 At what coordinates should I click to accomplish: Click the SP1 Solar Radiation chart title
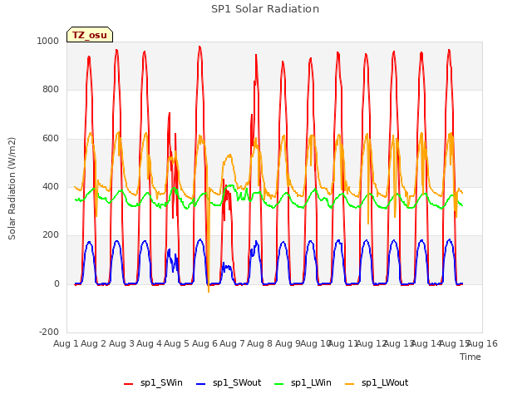coord(265,9)
